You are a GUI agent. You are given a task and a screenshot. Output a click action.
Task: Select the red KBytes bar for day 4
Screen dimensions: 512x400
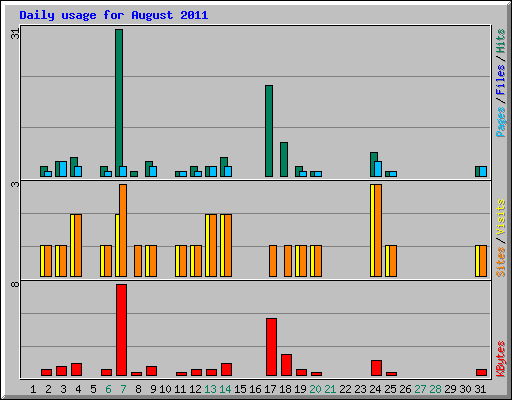(x=77, y=370)
